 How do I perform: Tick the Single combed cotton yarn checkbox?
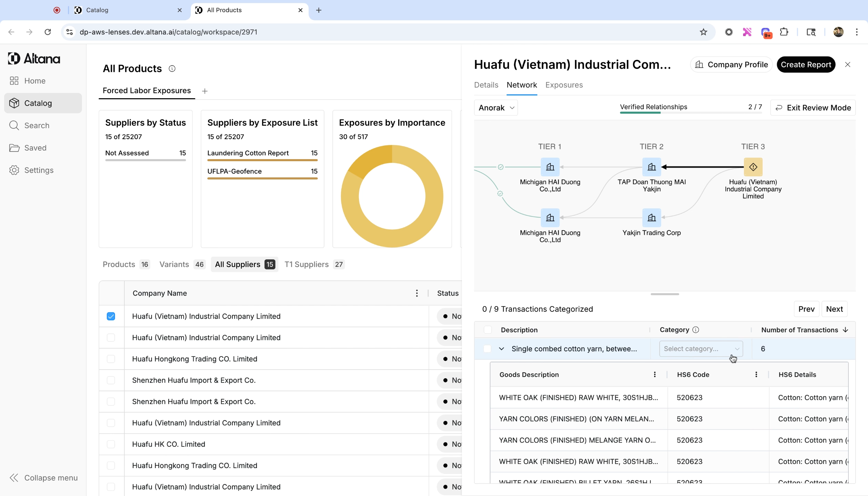(x=487, y=349)
